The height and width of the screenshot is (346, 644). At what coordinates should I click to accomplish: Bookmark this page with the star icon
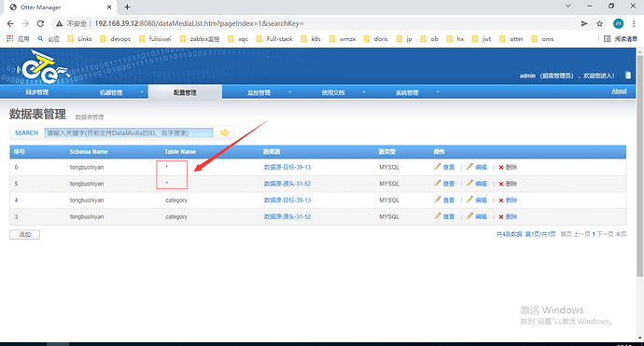599,24
